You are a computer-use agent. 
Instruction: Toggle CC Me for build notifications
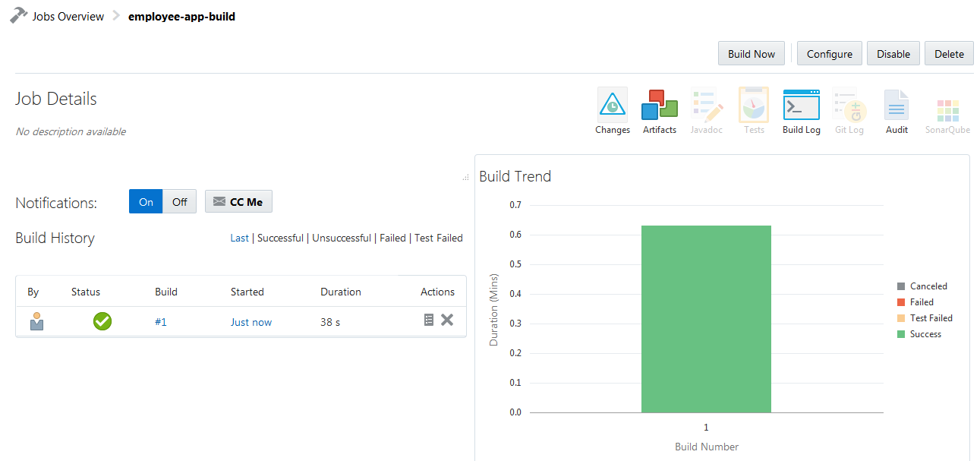[238, 201]
